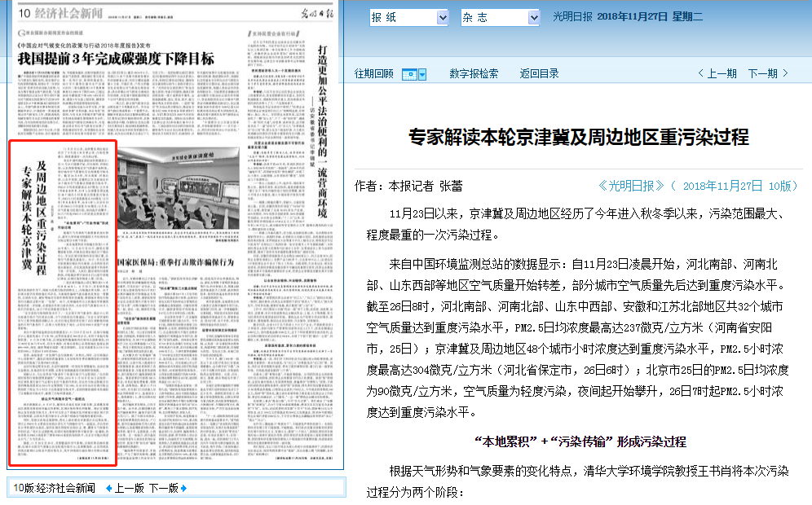Expand the 杂志 dropdown list
This screenshot has height=505, width=812.
pyautogui.click(x=534, y=17)
